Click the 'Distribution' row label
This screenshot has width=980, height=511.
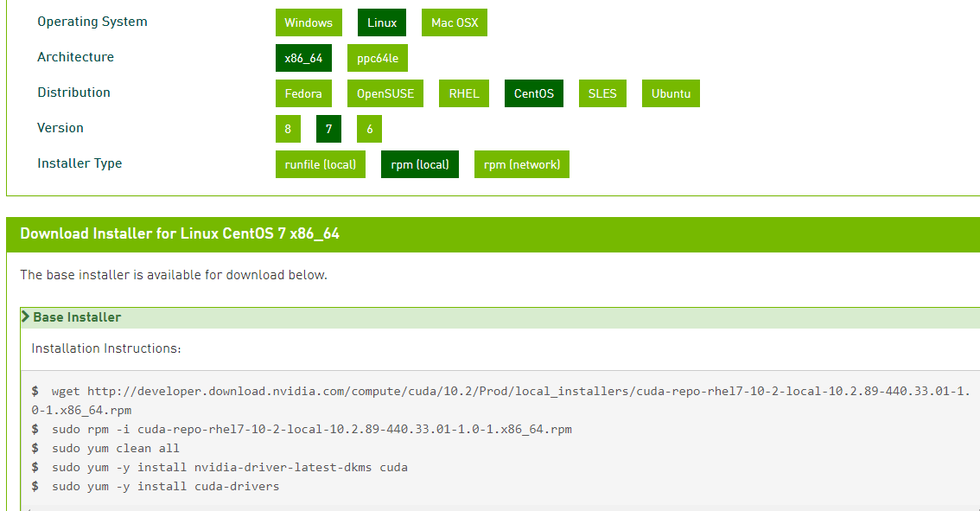click(73, 93)
